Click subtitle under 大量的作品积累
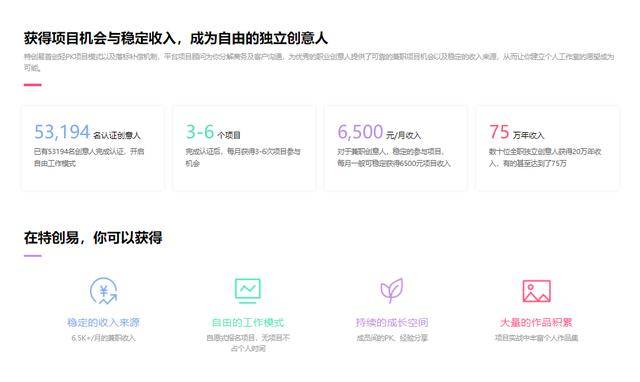Image resolution: width=640 pixels, height=382 pixels. tap(536, 338)
